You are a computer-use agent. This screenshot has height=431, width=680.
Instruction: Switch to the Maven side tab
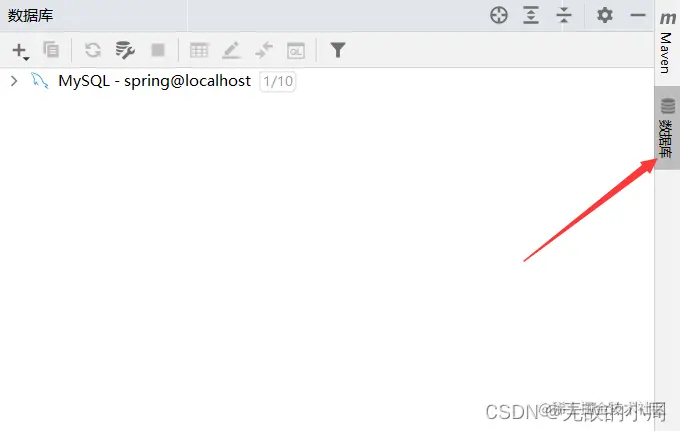tap(667, 42)
